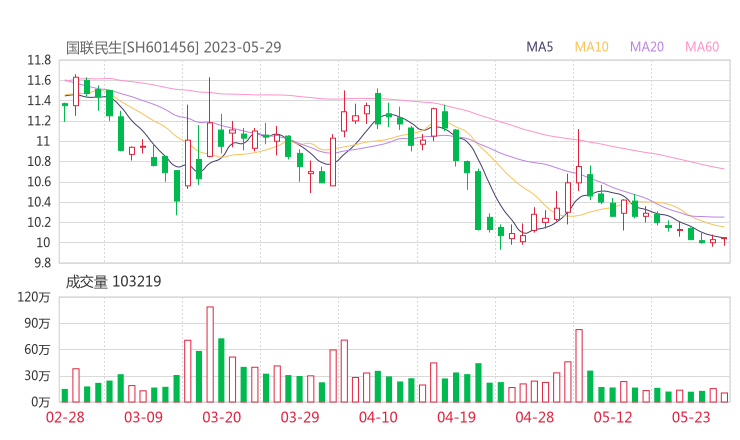Image resolution: width=740 pixels, height=440 pixels.
Task: Click the 11.2 price axis label
Action: pyautogui.click(x=39, y=121)
